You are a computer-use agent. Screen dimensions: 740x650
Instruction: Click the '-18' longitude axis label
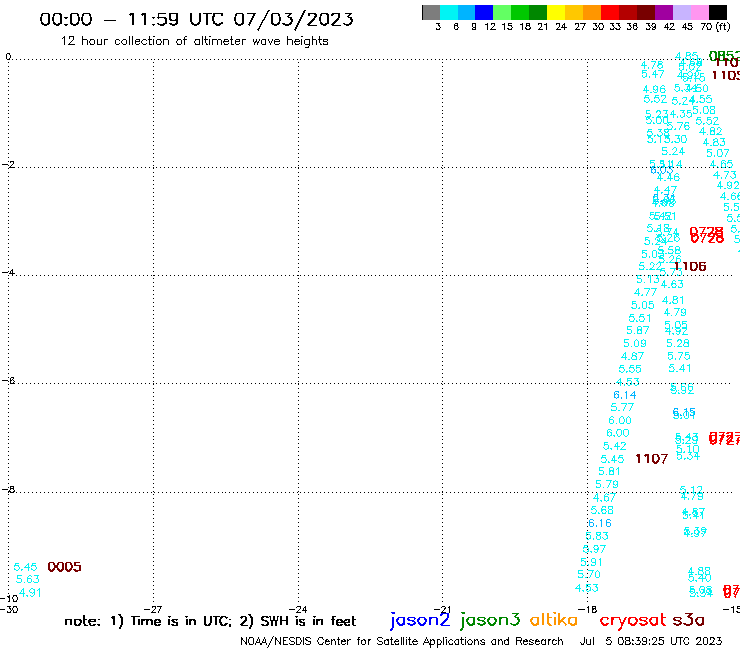coord(588,609)
